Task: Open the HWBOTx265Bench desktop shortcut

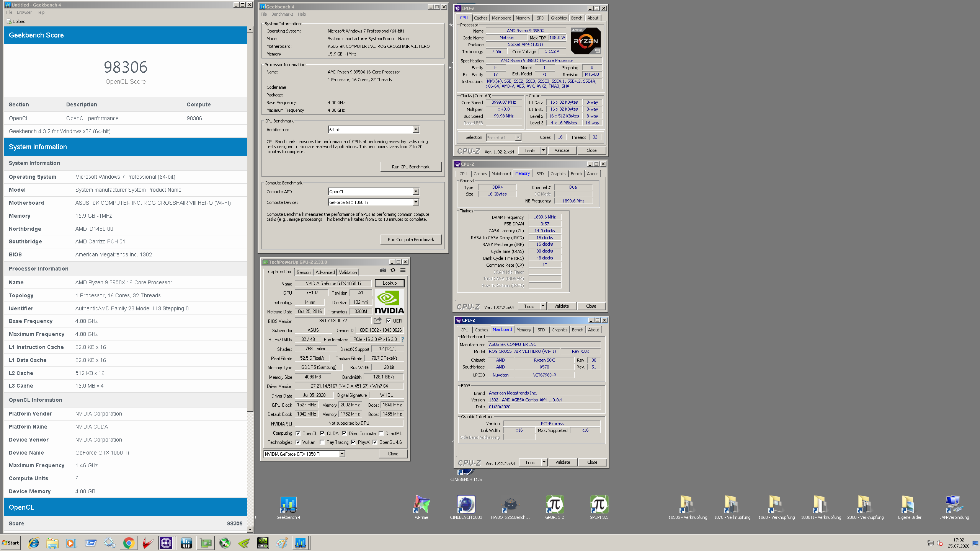Action: coord(510,508)
